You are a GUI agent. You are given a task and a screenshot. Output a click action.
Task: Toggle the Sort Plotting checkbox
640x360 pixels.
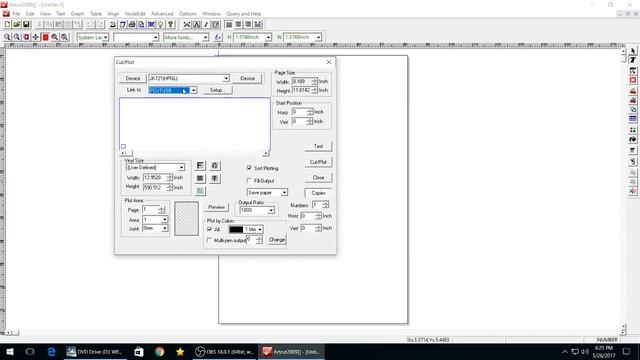point(249,168)
